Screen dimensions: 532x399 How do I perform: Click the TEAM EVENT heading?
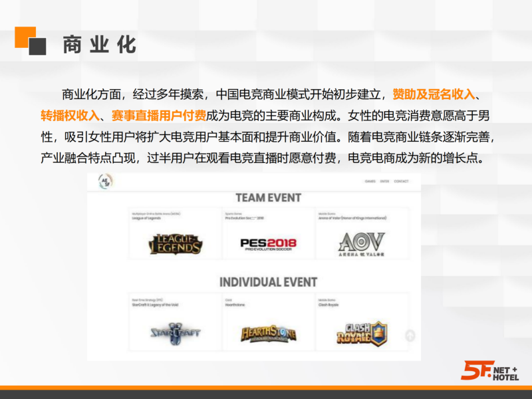pyautogui.click(x=269, y=198)
